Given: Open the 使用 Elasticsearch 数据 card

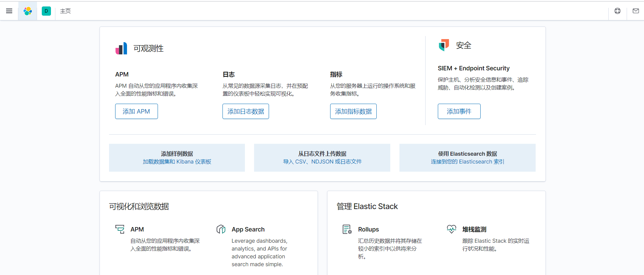Looking at the screenshot, I should [467, 158].
